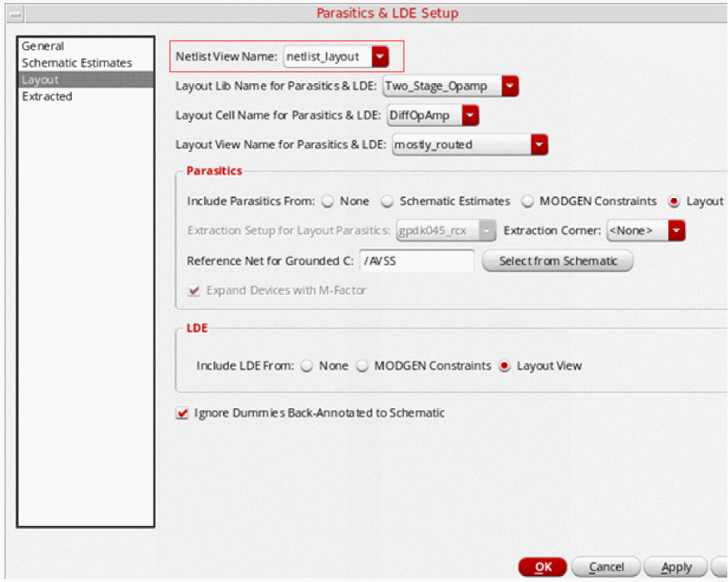Open Layout Cell Name dropdown showing DiffOpAmp
Screen dimensions: 728x582
pos(471,116)
